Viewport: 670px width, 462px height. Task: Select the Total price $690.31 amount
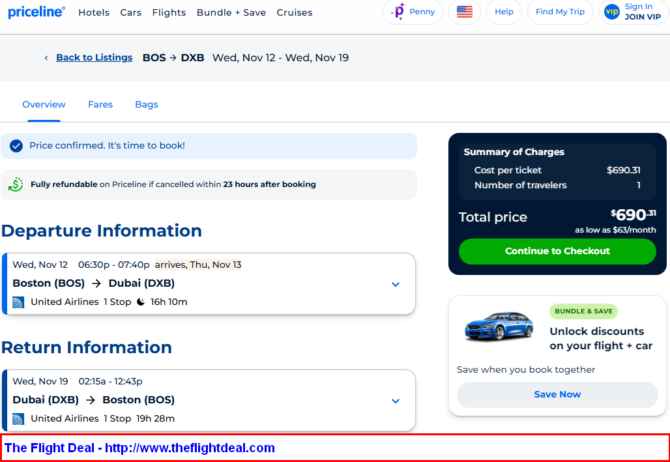pyautogui.click(x=633, y=215)
